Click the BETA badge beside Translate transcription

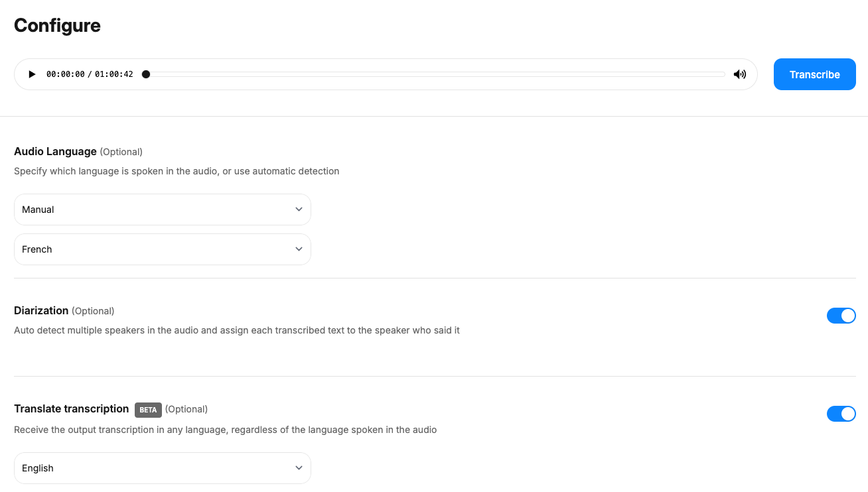click(x=148, y=410)
